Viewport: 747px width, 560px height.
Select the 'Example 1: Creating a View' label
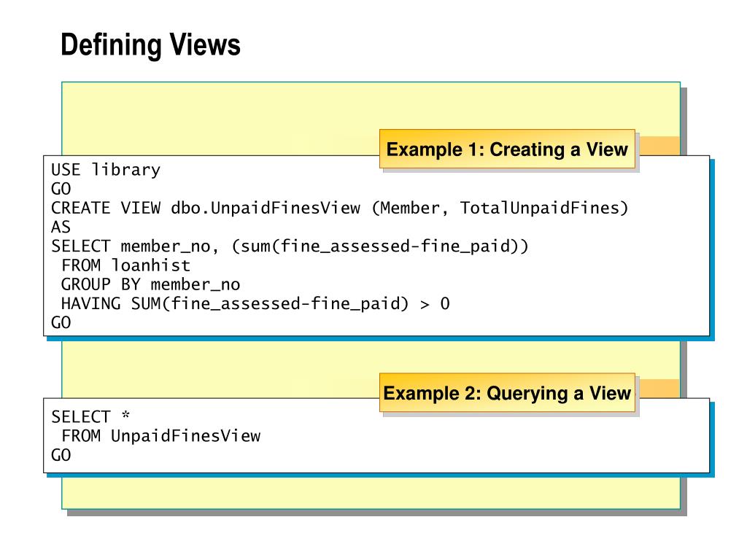pos(507,149)
